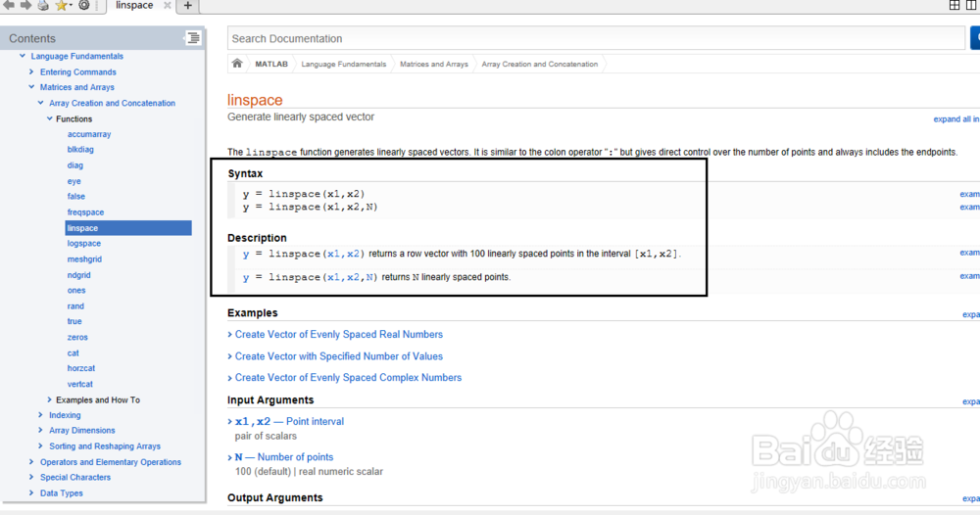Viewport: 980px width, 515px height.
Task: Expand the Entering Commands node
Action: (32, 72)
